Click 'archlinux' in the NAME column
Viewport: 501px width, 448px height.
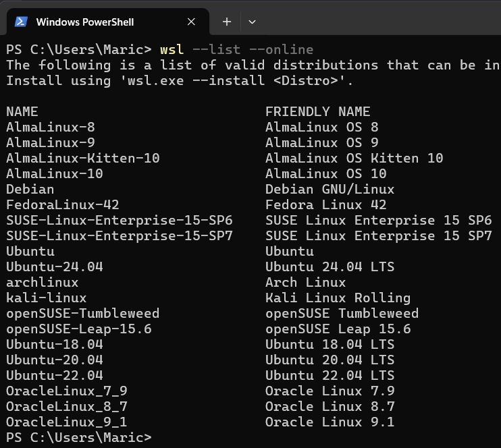click(x=42, y=282)
